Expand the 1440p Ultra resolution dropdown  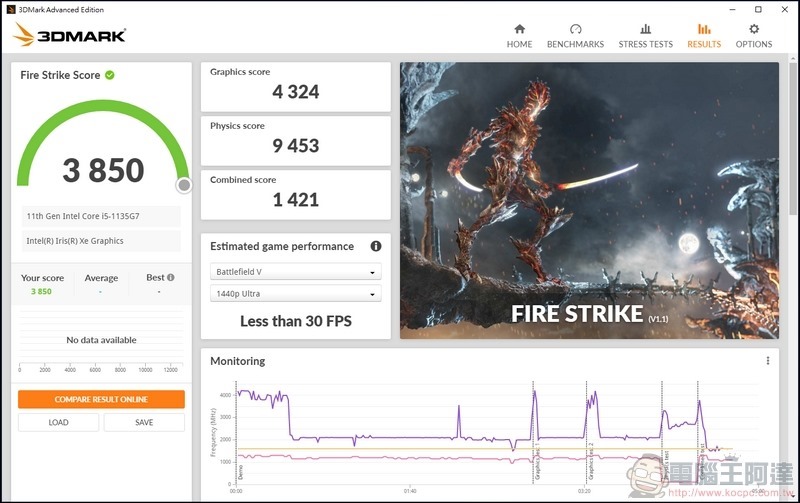pos(296,294)
